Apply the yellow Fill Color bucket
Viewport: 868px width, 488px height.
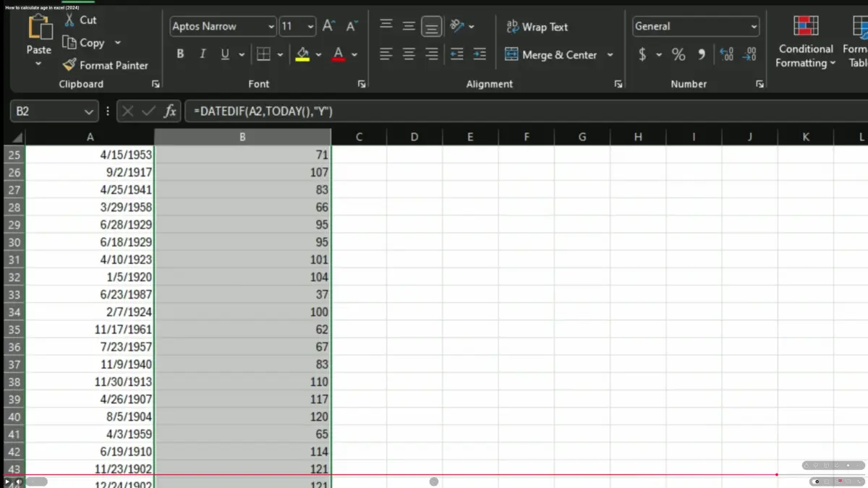[x=302, y=54]
